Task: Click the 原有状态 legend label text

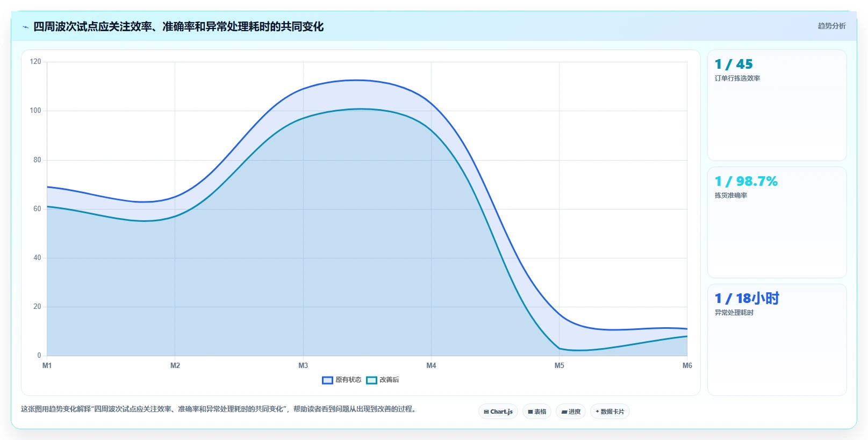Action: coord(348,380)
